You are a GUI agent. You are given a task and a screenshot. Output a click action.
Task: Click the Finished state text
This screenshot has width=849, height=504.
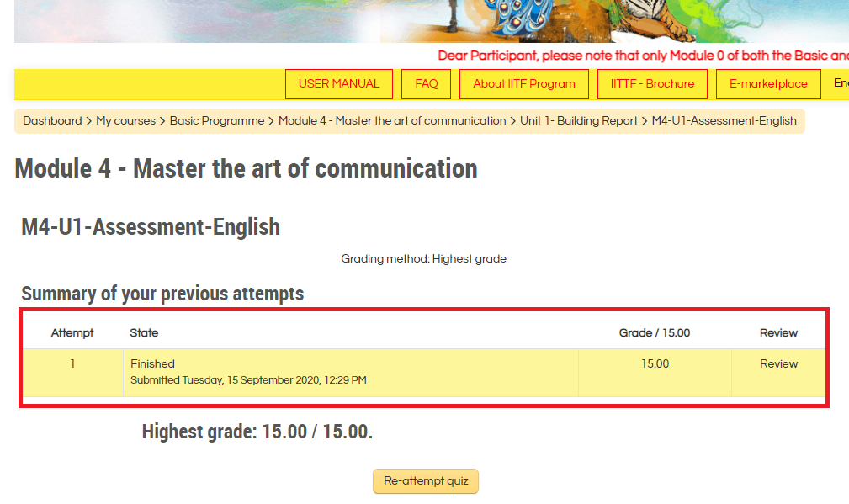point(152,363)
